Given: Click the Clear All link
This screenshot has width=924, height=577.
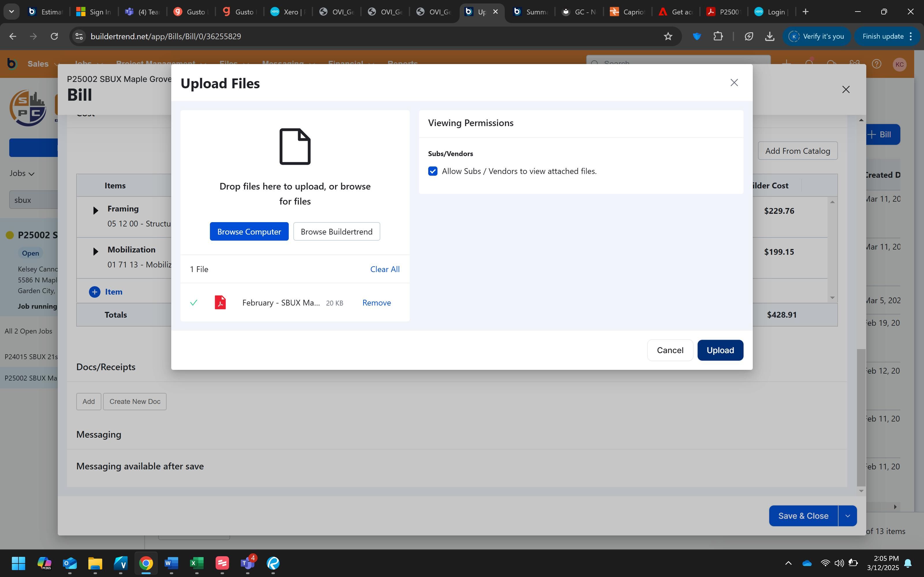Looking at the screenshot, I should (x=385, y=269).
